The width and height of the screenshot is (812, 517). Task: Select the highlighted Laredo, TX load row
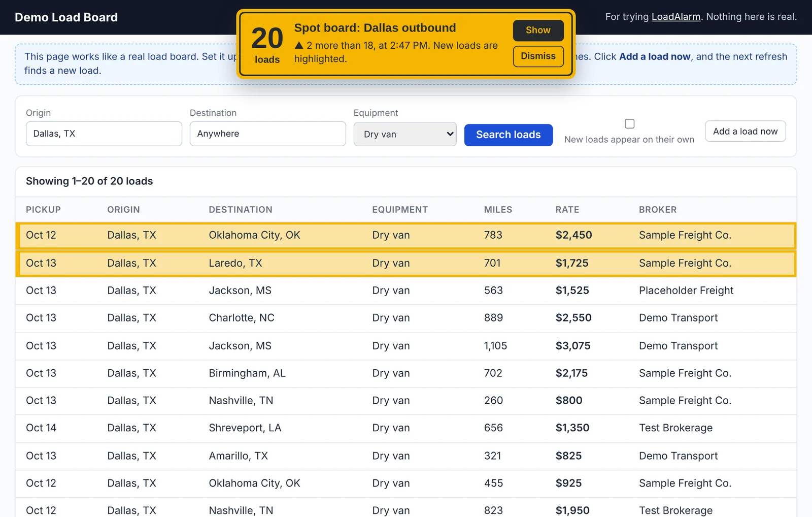coord(406,263)
